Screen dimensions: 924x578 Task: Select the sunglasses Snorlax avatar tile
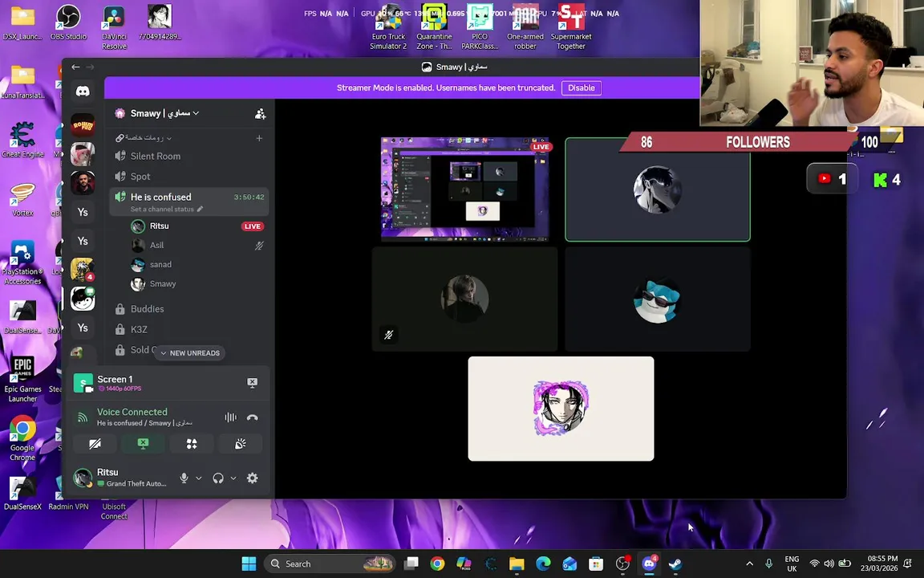pos(658,299)
